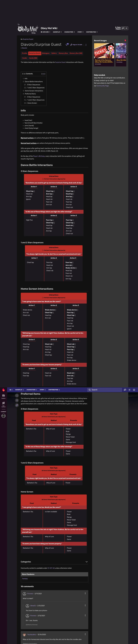Image resolution: width=138 pixels, height=644 pixels.
Task: Open Finnmei's profile on the 'What is shake?' comment
Action: 30,594
